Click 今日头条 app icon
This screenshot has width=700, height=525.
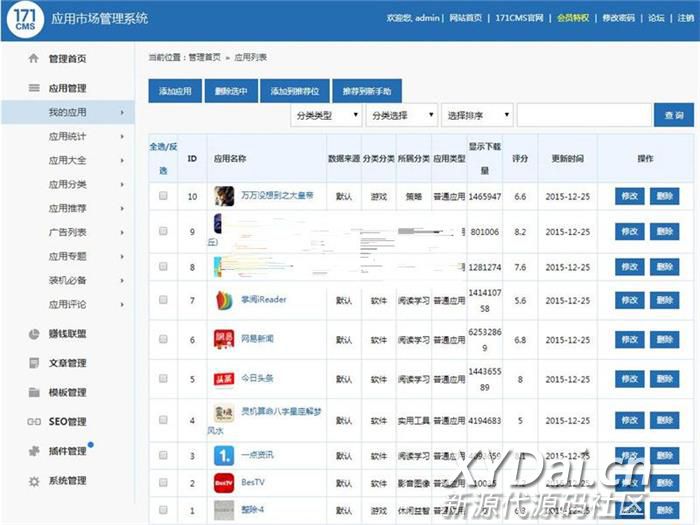click(x=224, y=379)
